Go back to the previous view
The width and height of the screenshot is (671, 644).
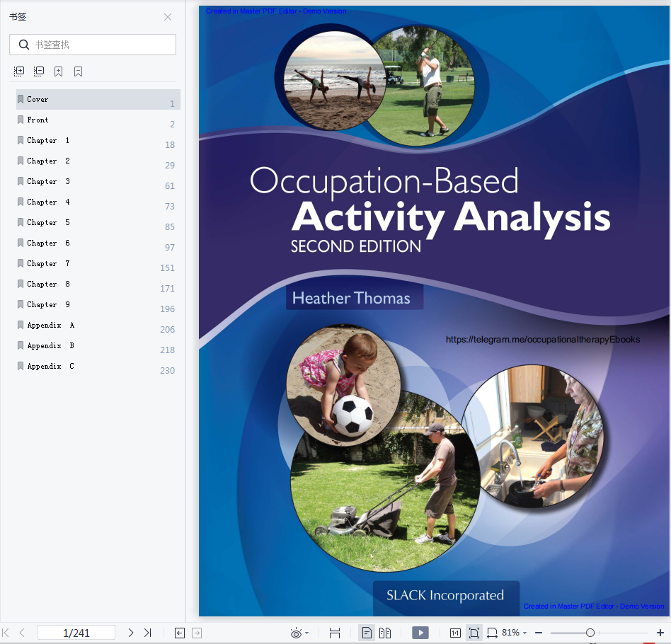tap(180, 633)
